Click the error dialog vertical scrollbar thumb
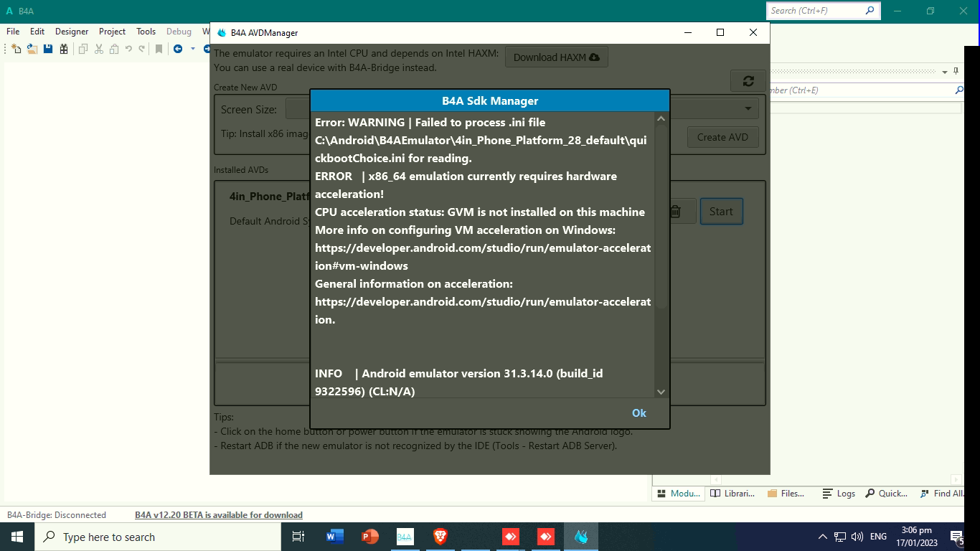Image resolution: width=980 pixels, height=551 pixels. [x=661, y=217]
